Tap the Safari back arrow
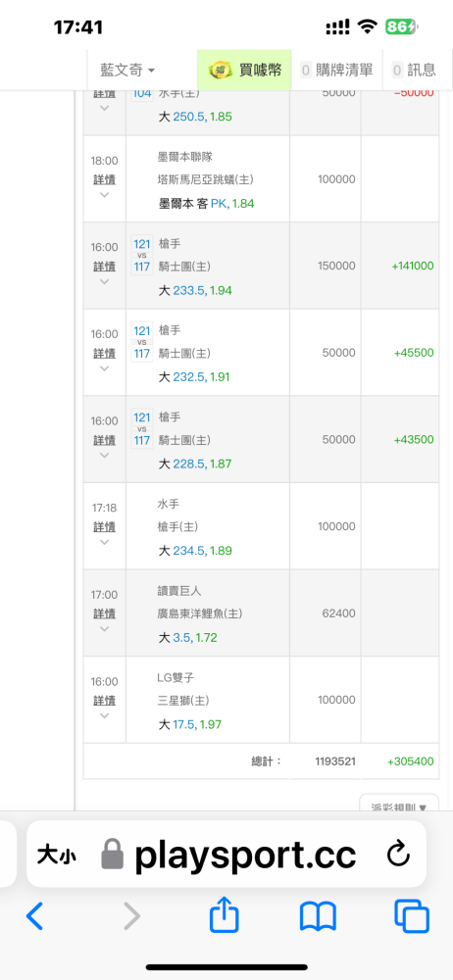453x980 pixels. tap(35, 916)
